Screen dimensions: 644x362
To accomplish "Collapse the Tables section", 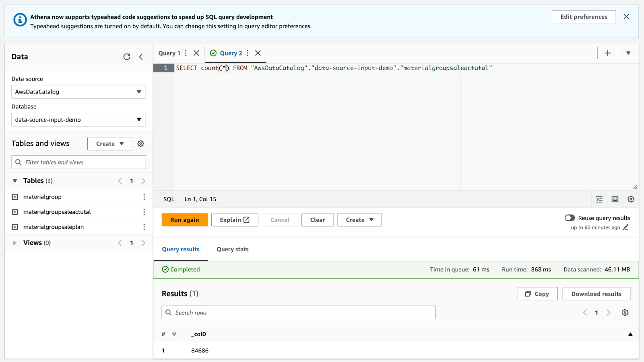I will click(x=15, y=181).
